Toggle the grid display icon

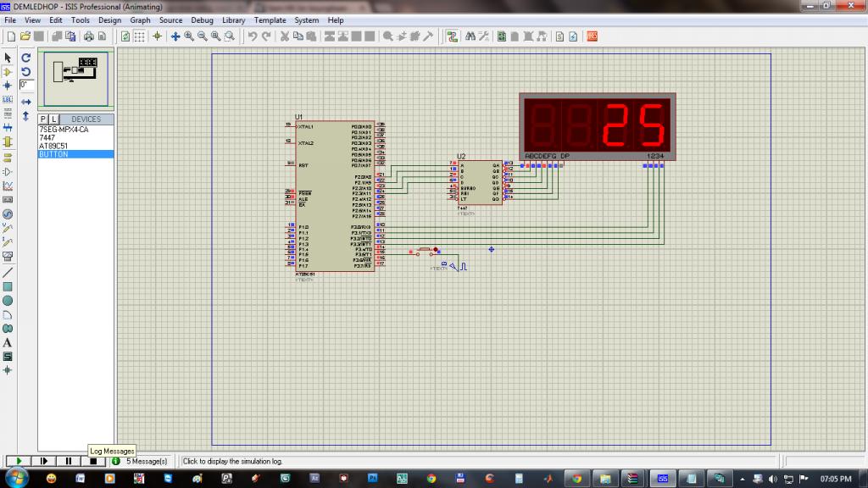[x=140, y=36]
